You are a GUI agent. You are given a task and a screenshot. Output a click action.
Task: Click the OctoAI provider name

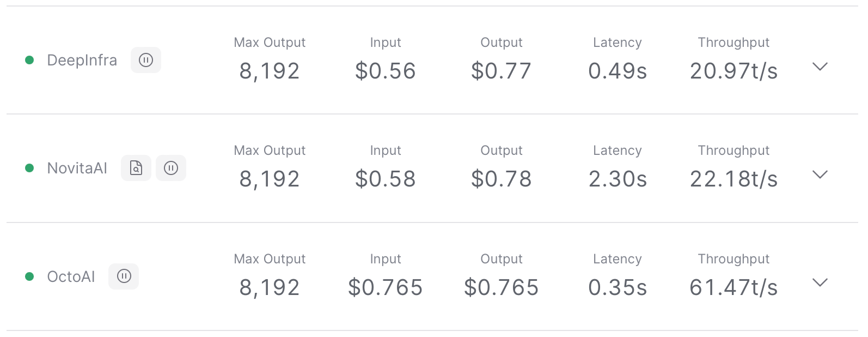71,276
